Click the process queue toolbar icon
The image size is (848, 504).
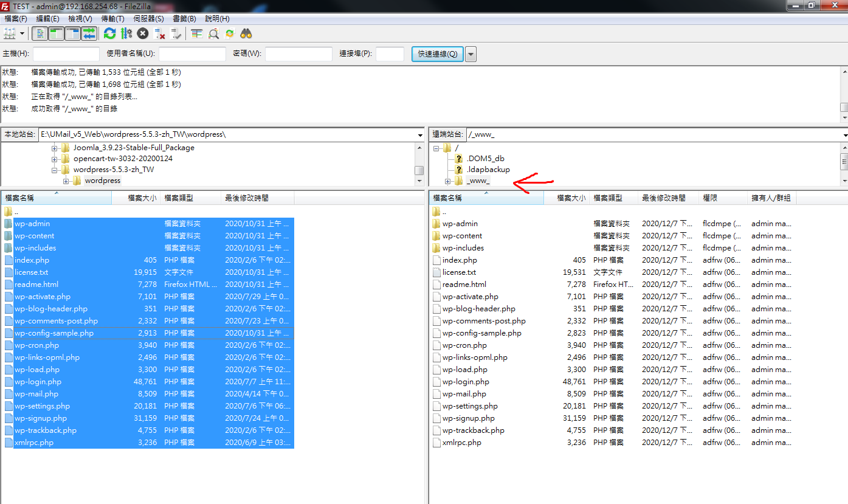point(126,33)
